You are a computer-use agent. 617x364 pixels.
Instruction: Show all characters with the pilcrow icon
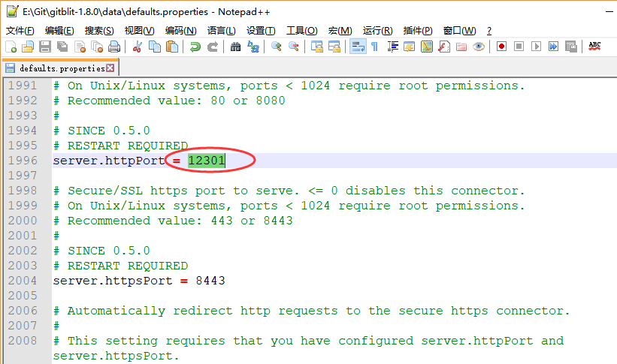click(x=374, y=47)
